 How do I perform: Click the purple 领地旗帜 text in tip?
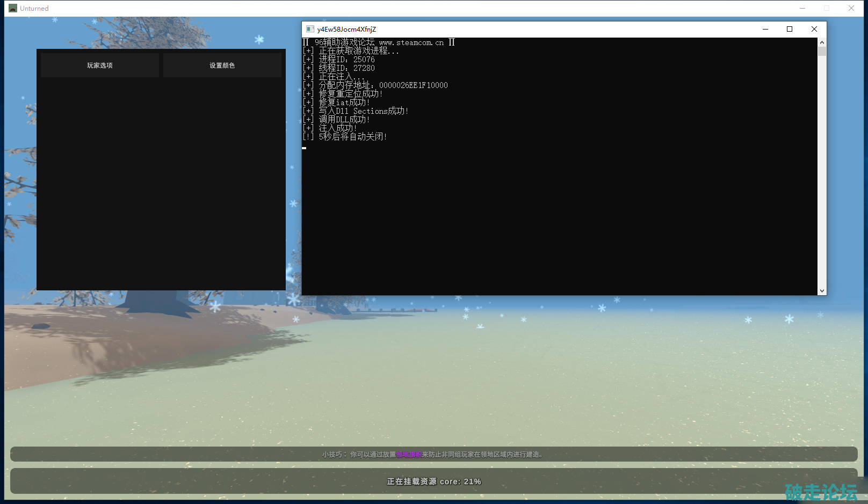[x=409, y=455]
